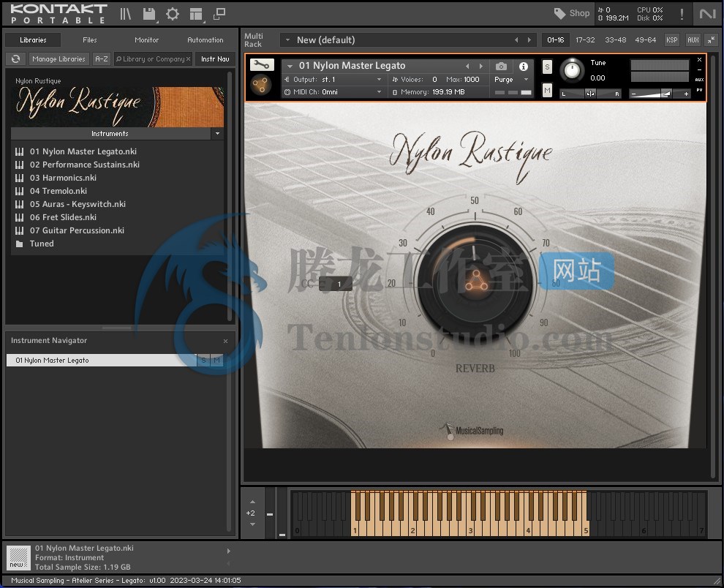Load 04 Tremolo.nki from the library list
Viewport: 724px width, 588px height.
[59, 191]
